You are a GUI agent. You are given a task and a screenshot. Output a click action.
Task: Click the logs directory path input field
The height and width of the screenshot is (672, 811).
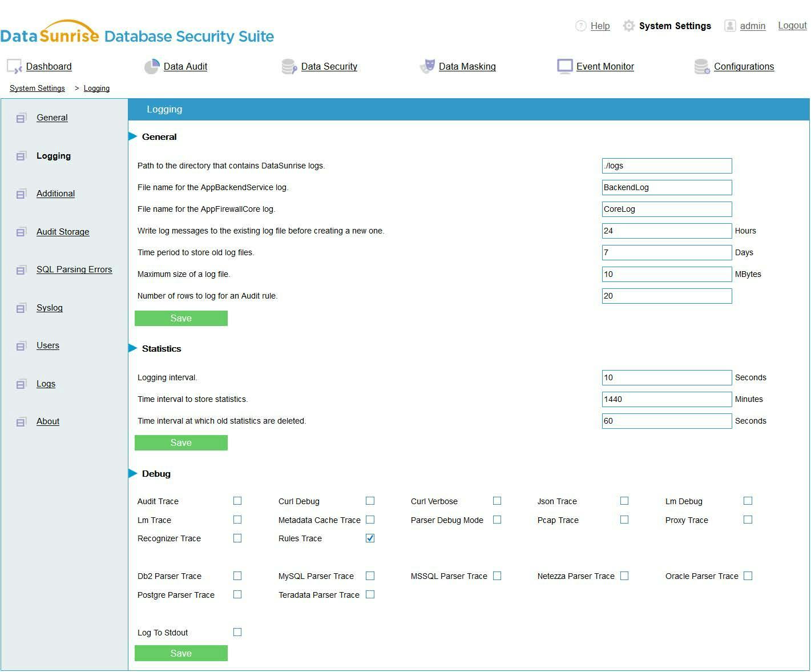point(666,166)
